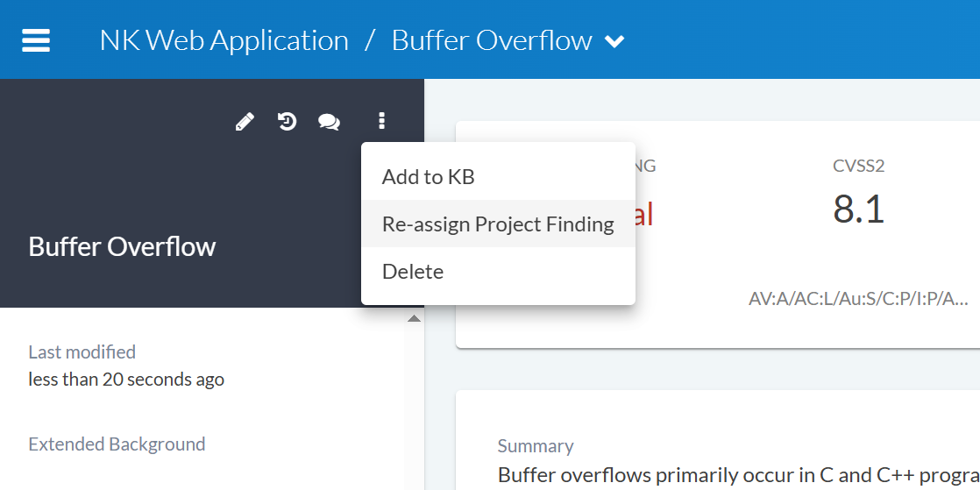Expand the Buffer Overflow header chevron
980x490 pixels.
pos(615,41)
